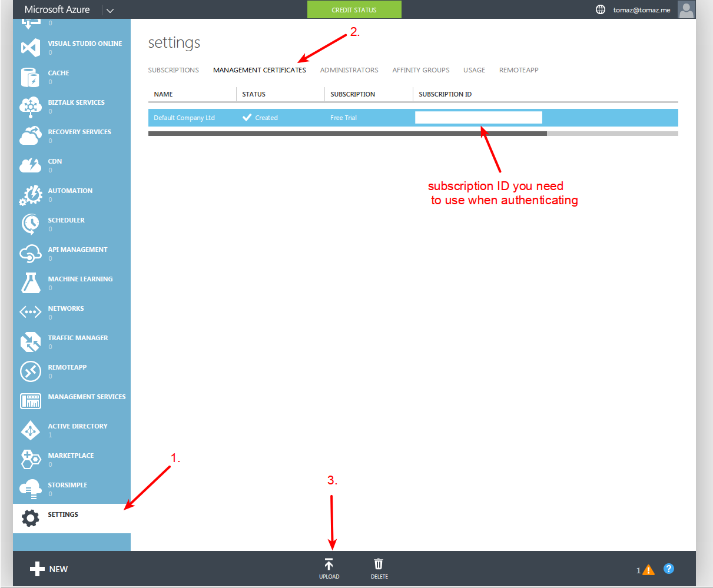The height and width of the screenshot is (588, 713).
Task: Click the Traffic Manager label text
Action: (x=78, y=338)
